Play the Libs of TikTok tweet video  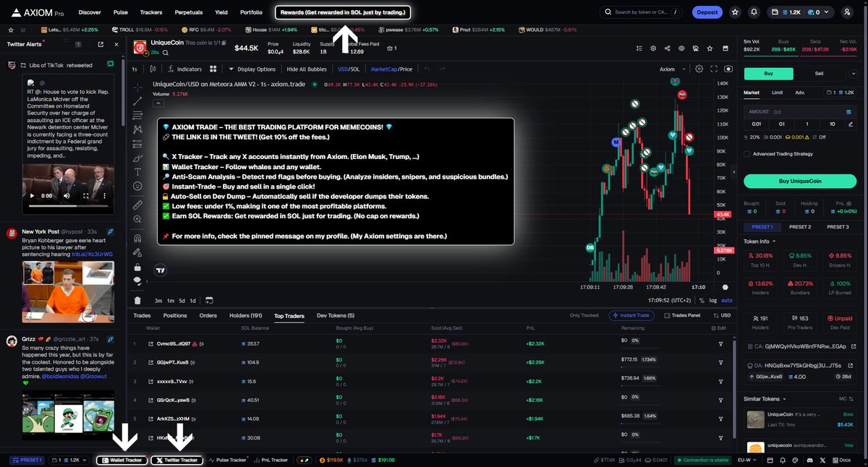(32, 196)
